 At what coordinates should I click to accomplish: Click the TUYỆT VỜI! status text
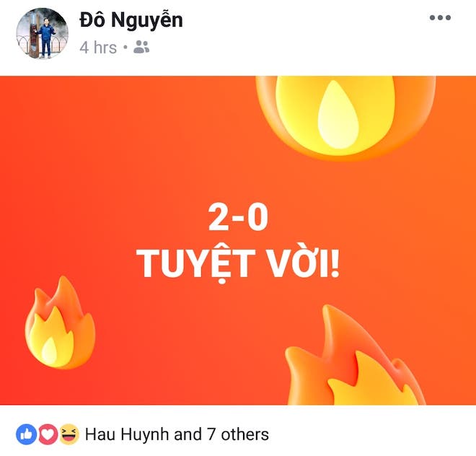(238, 263)
